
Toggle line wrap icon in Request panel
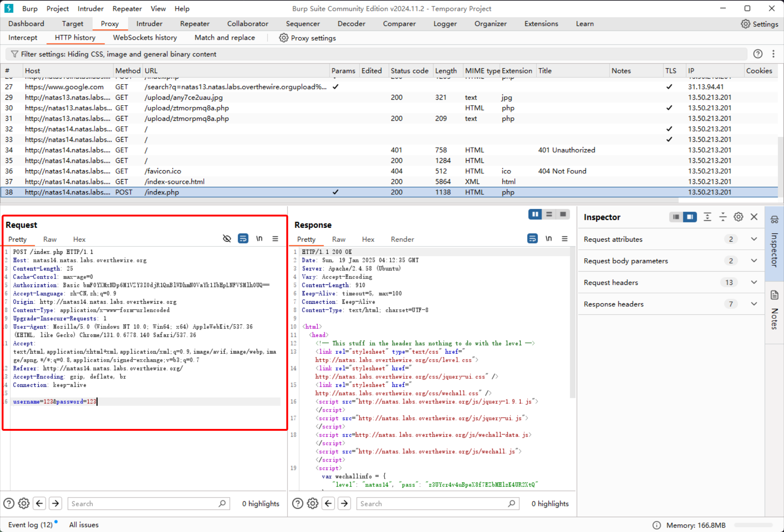[243, 239]
